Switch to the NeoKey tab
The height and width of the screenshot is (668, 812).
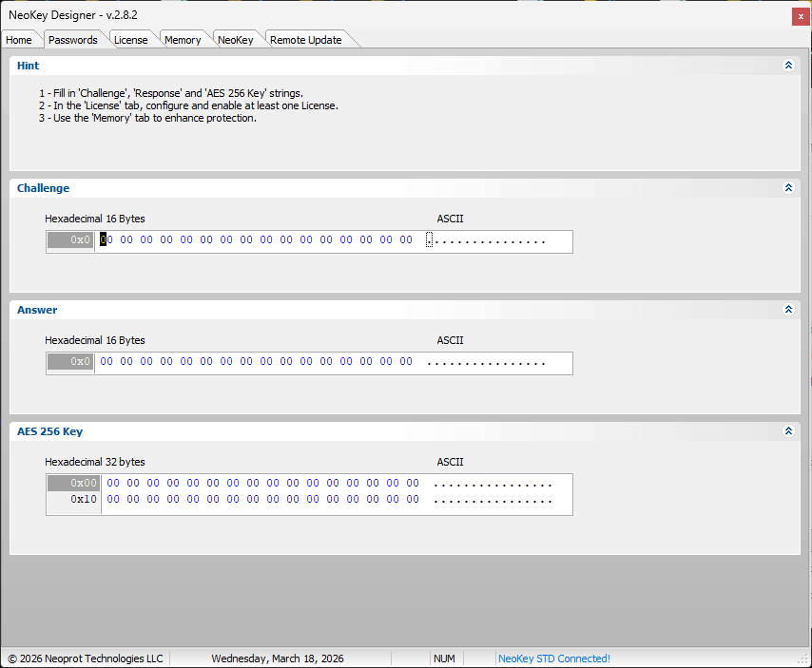[x=235, y=40]
